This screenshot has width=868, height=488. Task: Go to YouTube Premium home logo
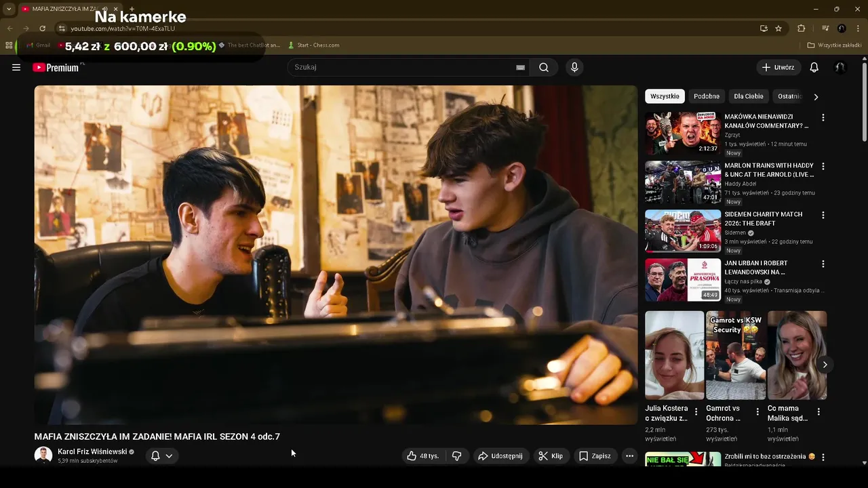pyautogui.click(x=57, y=67)
